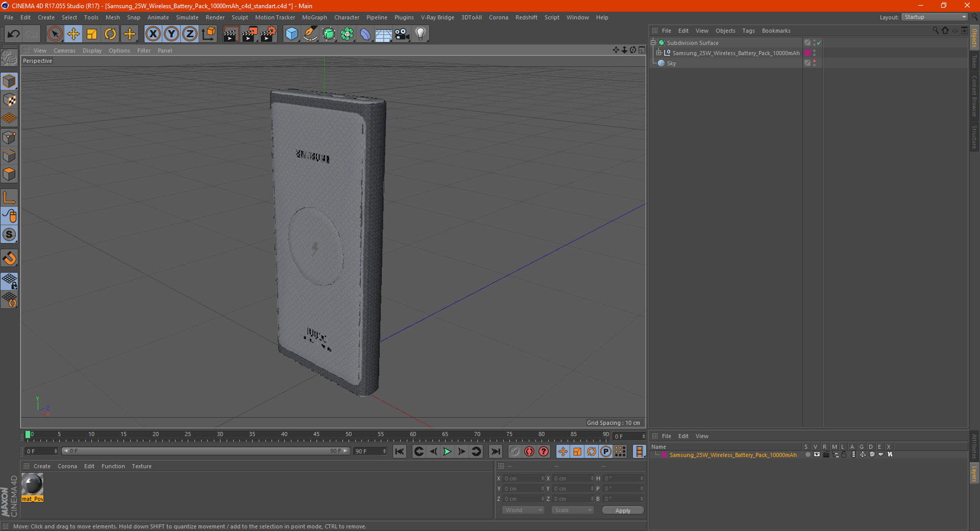Open the Mesh menu

tap(113, 17)
